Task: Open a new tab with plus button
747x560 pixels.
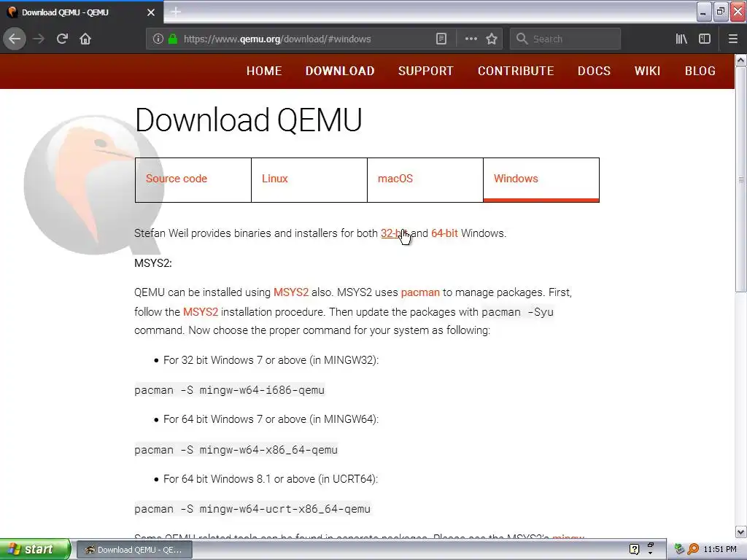Action: [176, 12]
